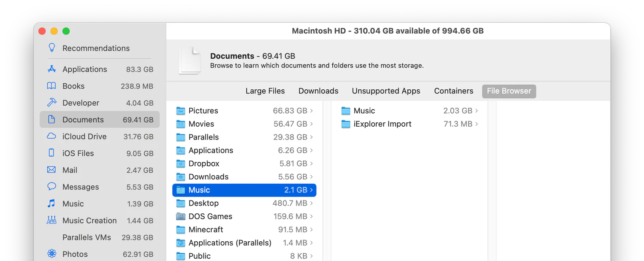Click the DOS Games folder icon

(181, 216)
